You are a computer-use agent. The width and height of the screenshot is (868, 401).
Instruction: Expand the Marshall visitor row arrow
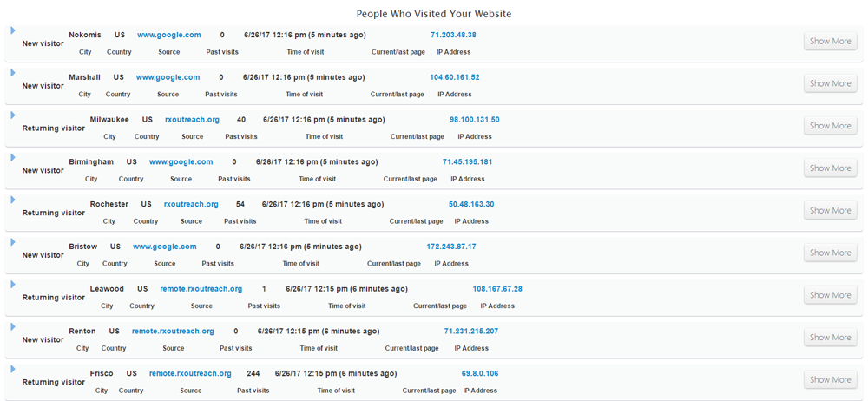(x=13, y=73)
